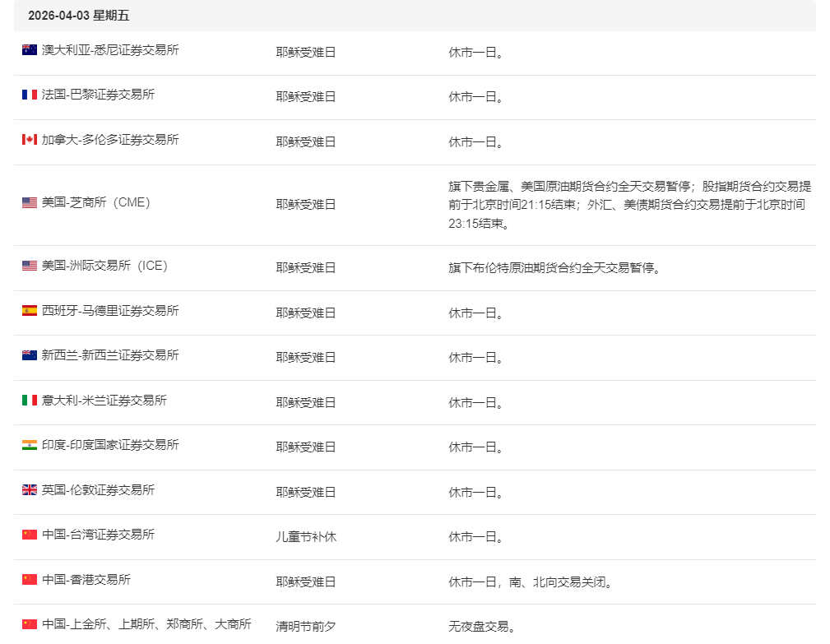Click the note 休市一日，南、北向交易关闭
Viewport: 830px width, 644px height.
pyautogui.click(x=531, y=582)
